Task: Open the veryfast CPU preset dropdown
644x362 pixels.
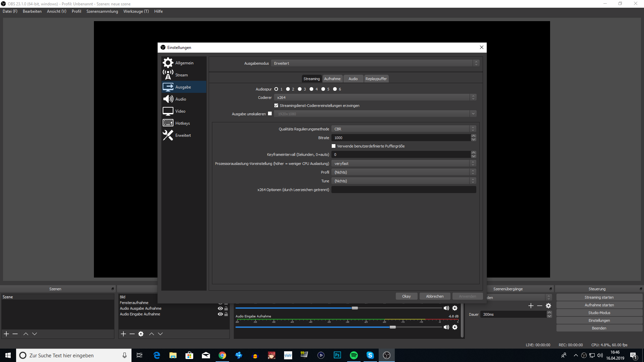Action: click(403, 164)
